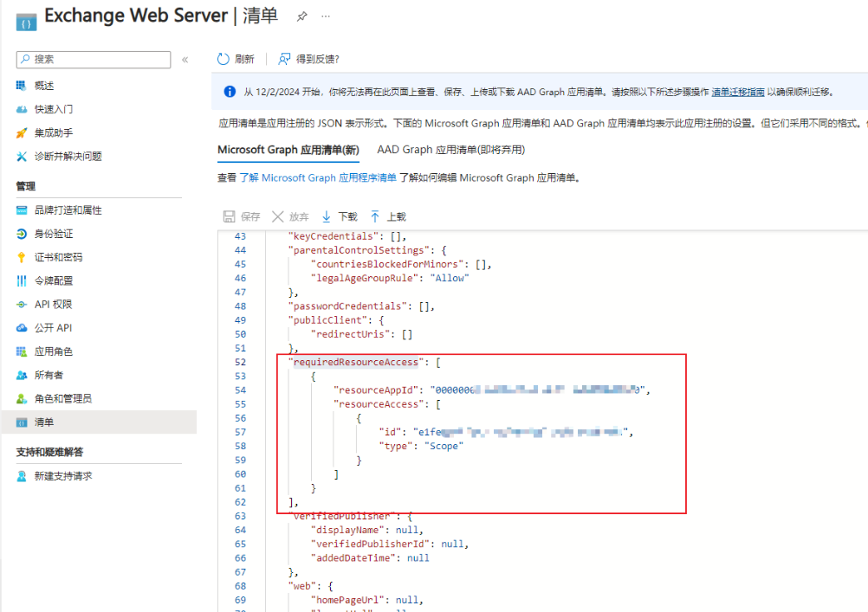868x612 pixels.
Task: Open 证书和密码 page
Action: coord(58,257)
